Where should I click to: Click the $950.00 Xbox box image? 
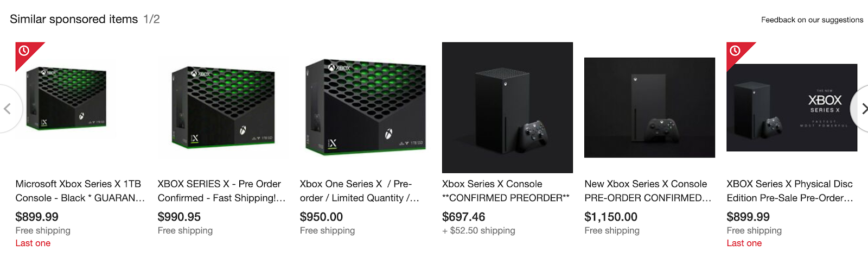click(x=365, y=107)
